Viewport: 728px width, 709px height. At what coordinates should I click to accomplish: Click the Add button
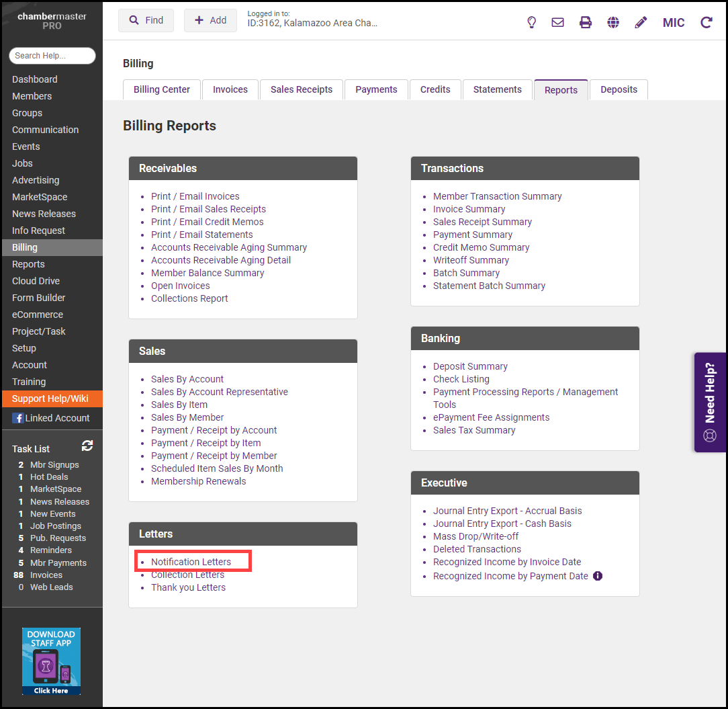tap(210, 20)
